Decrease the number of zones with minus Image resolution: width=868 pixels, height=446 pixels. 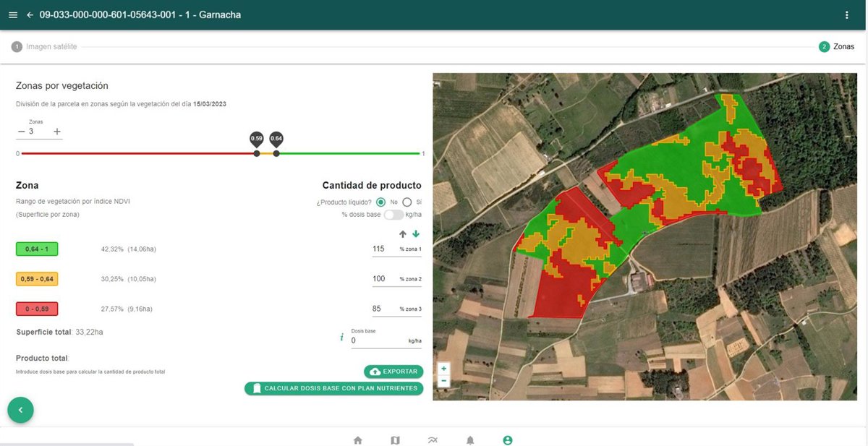pos(21,132)
